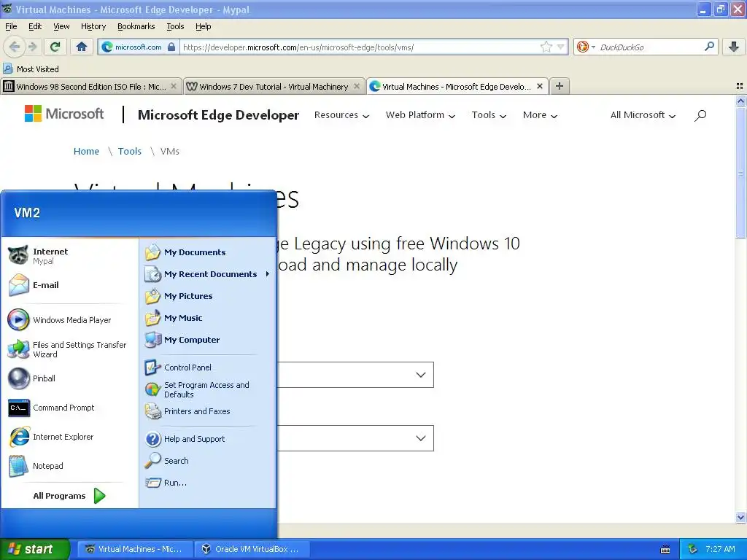This screenshot has height=560, width=747.
Task: Launch Windows Media Player
Action: [69, 320]
